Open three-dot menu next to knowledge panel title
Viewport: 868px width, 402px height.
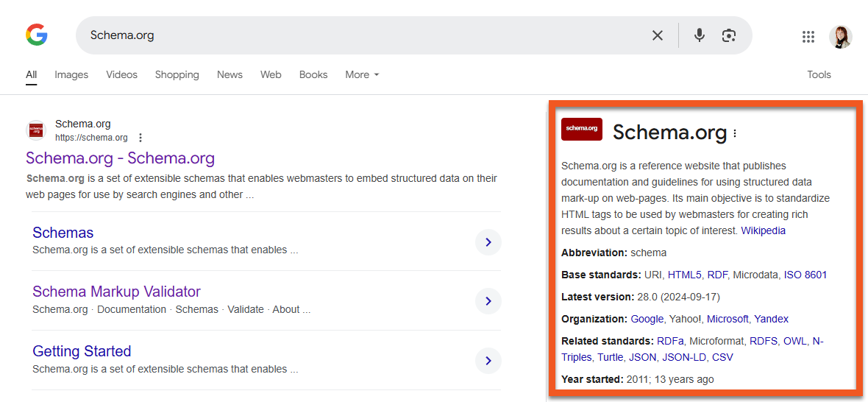(735, 133)
